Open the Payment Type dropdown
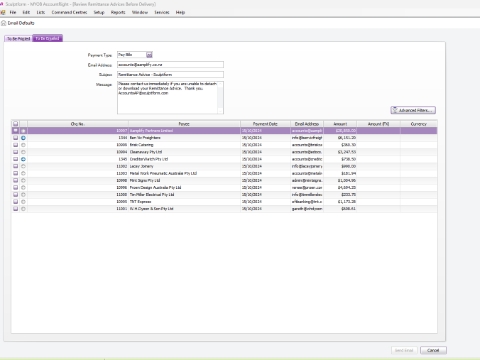The height and width of the screenshot is (360, 480). (149, 55)
